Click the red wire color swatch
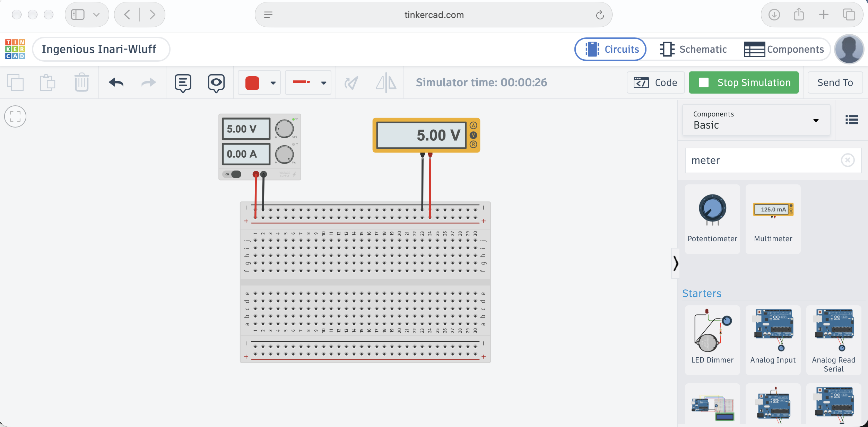 pos(252,83)
